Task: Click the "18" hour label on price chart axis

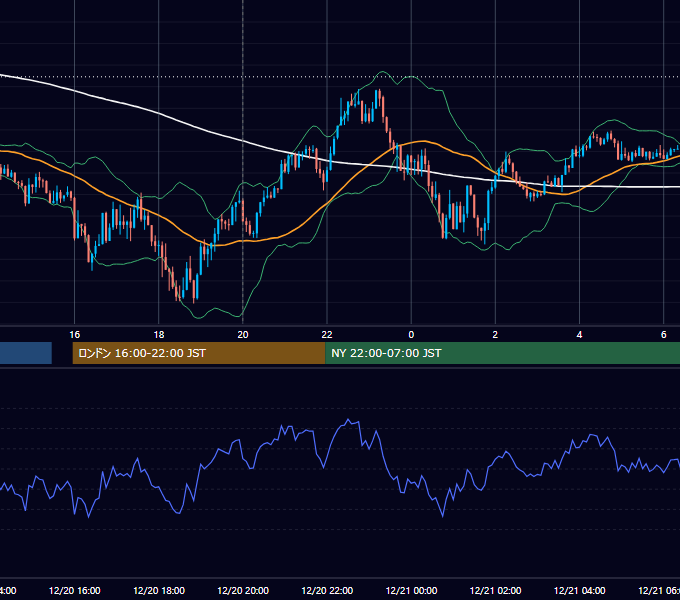Action: point(159,335)
